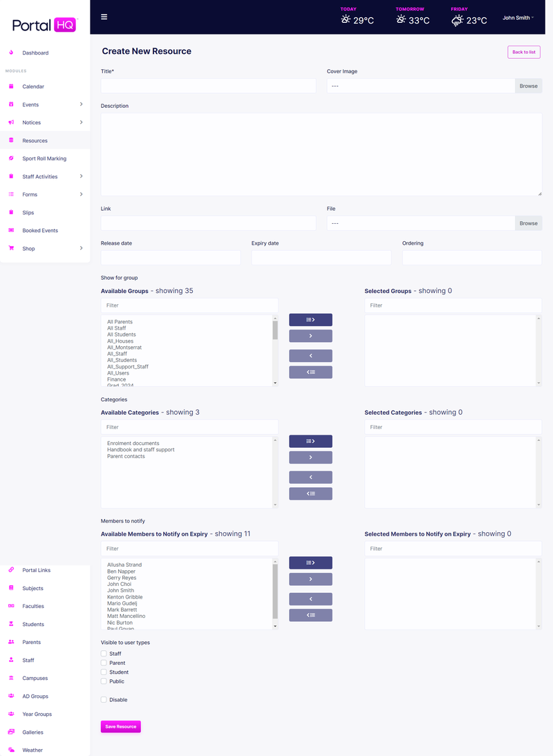
Task: Select the AD Groups icon
Action: 10,696
